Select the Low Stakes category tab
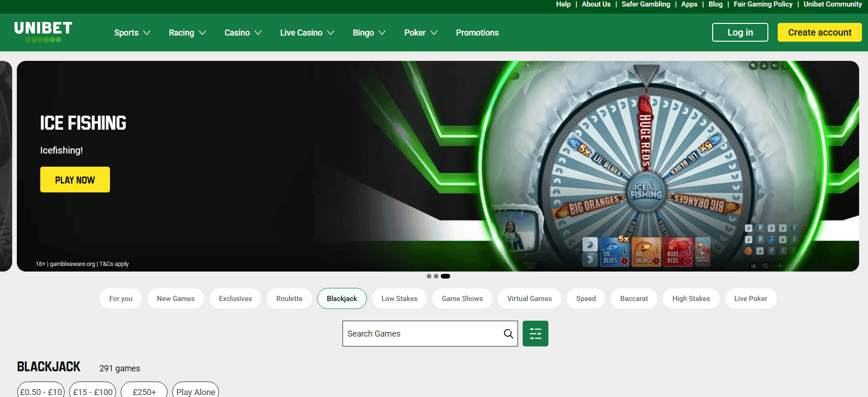The height and width of the screenshot is (397, 868). pyautogui.click(x=399, y=299)
